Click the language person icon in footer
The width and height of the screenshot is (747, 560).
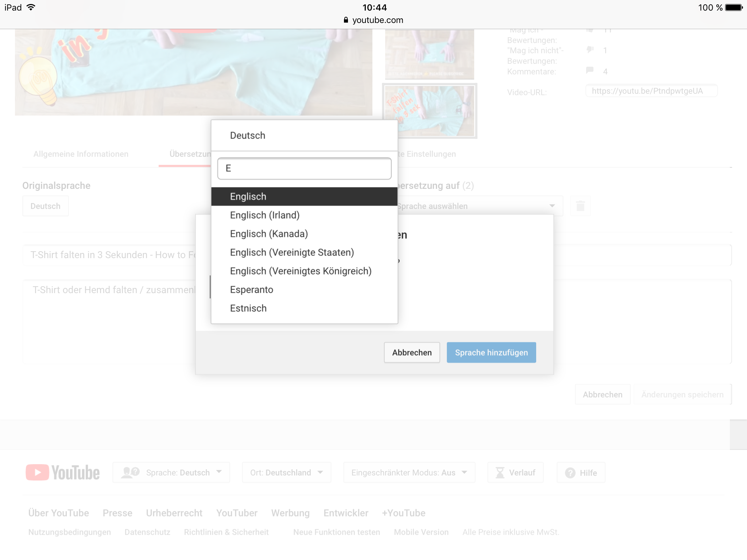click(130, 472)
